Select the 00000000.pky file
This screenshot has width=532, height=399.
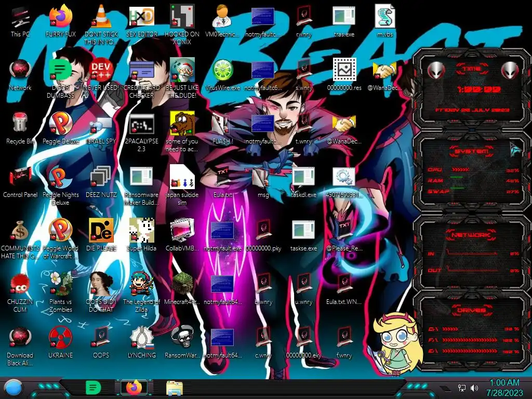click(263, 235)
